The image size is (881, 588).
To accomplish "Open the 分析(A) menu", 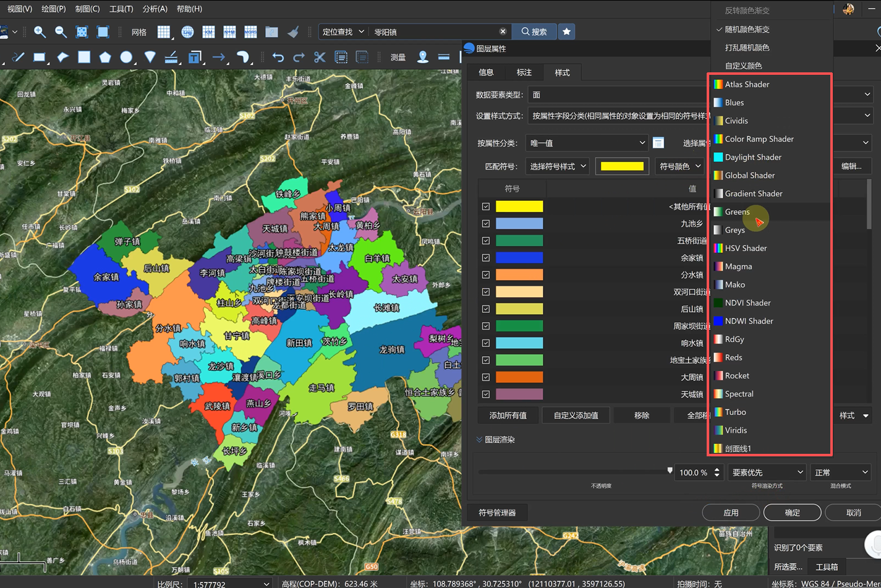I will 155,9.
